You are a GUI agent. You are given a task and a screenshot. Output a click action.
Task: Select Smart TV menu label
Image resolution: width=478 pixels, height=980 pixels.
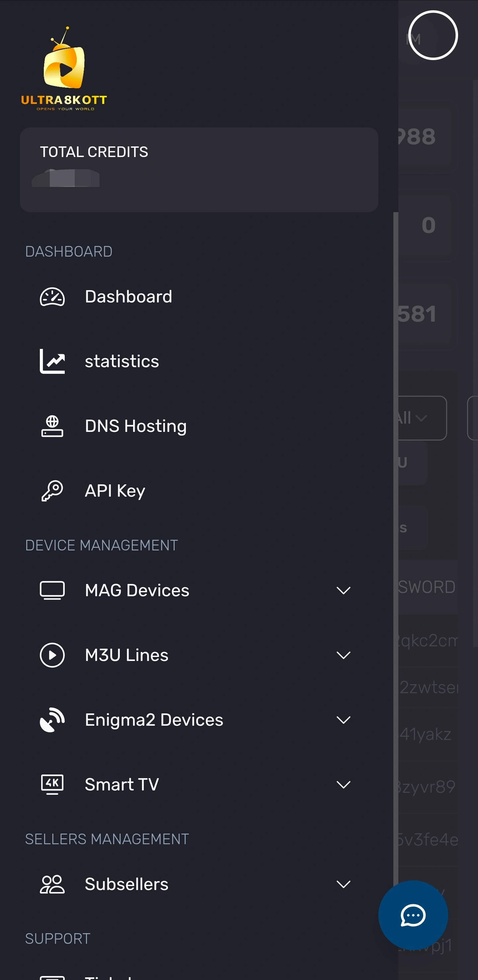click(x=122, y=784)
